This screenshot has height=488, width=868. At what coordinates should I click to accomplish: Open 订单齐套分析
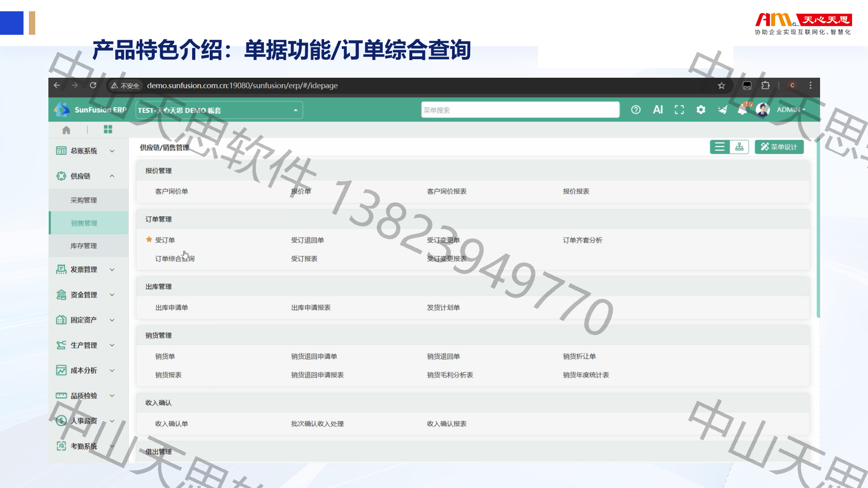coord(583,240)
